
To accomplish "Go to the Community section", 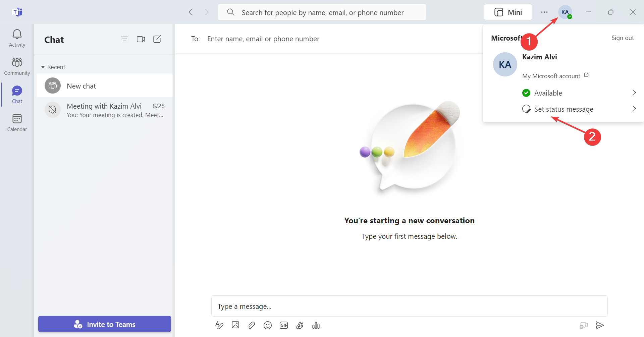I will click(x=17, y=66).
